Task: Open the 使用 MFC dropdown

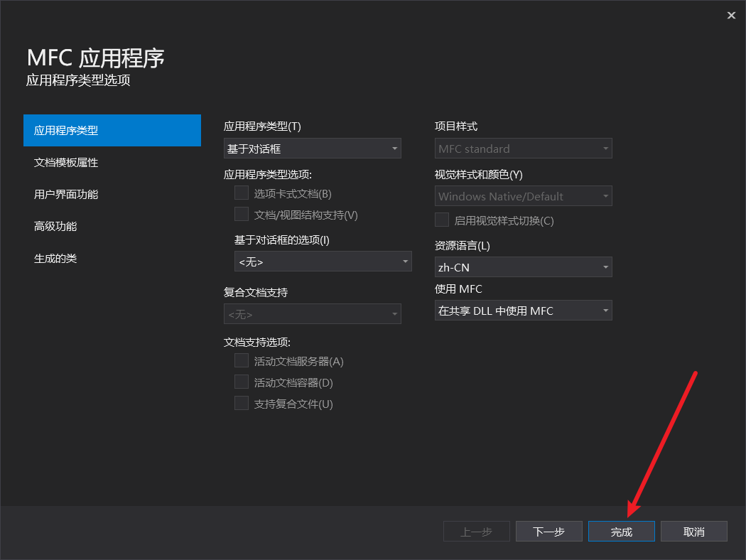Action: pos(523,310)
